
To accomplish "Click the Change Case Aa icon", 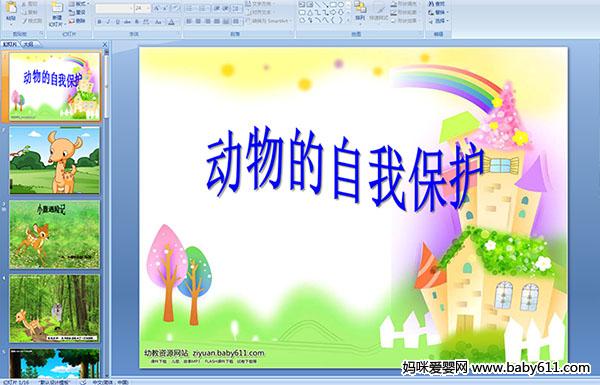I will click(x=158, y=22).
